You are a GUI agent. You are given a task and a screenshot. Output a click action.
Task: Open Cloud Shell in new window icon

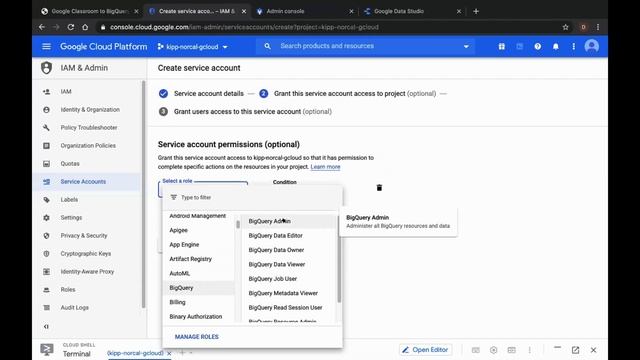pyautogui.click(x=576, y=350)
